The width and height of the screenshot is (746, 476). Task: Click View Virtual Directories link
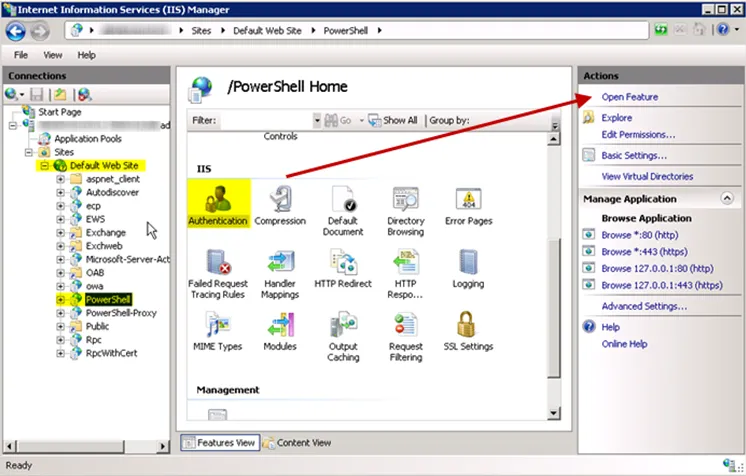pos(647,177)
